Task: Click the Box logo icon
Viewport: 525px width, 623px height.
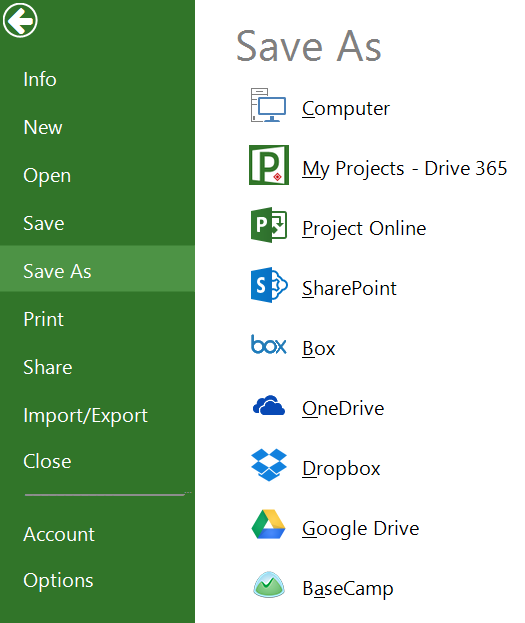Action: pyautogui.click(x=269, y=344)
